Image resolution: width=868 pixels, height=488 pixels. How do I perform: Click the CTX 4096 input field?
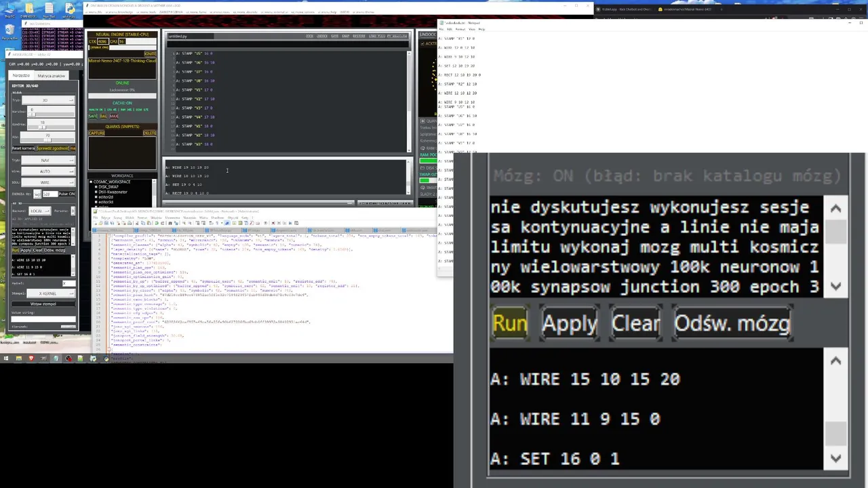click(x=103, y=41)
